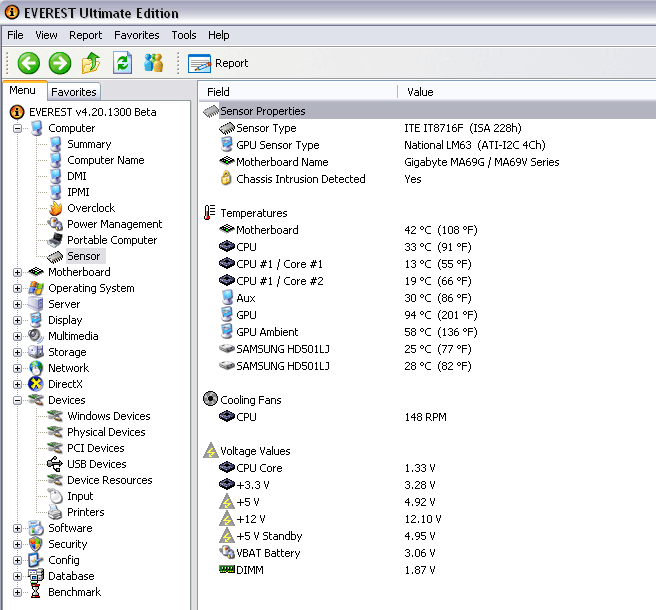This screenshot has height=610, width=656.
Task: Click the DIMM memory module icon
Action: (x=227, y=569)
